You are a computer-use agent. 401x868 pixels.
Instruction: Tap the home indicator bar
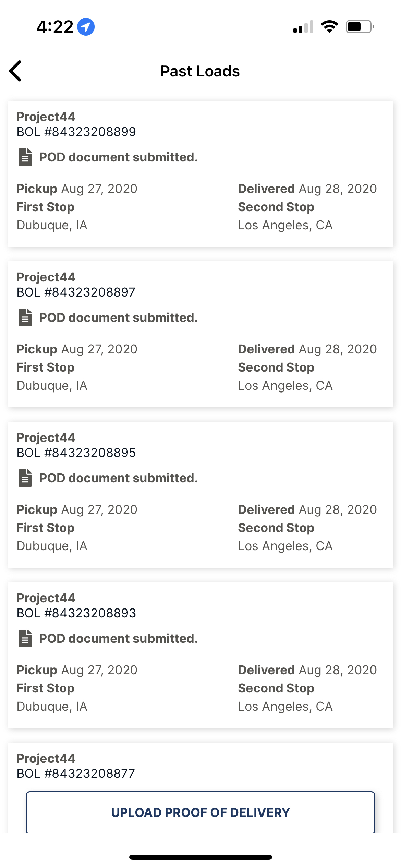pyautogui.click(x=200, y=857)
